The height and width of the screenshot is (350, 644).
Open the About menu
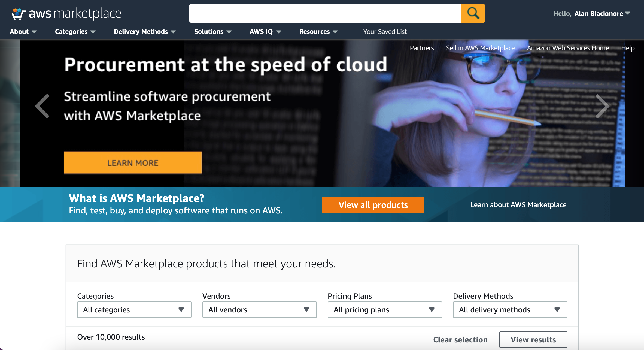[23, 32]
